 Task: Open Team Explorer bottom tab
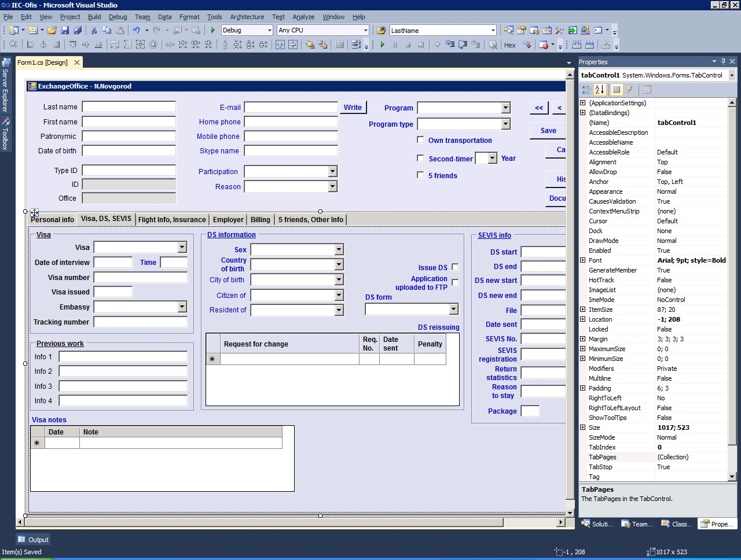(637, 524)
